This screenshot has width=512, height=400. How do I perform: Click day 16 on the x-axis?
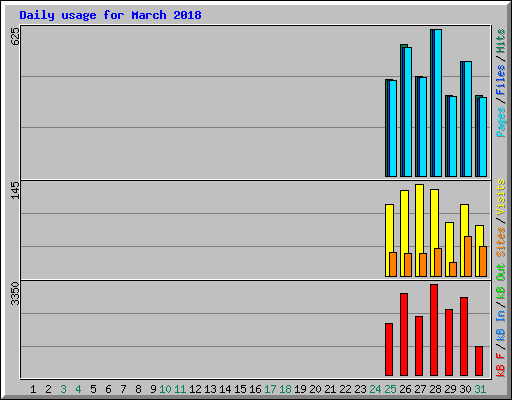point(255,389)
